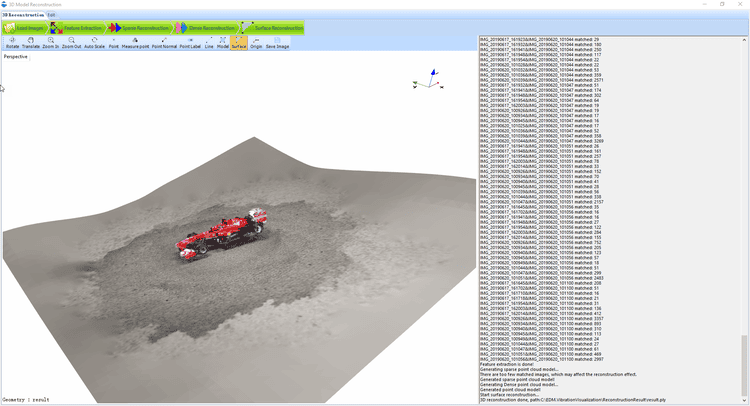Screen dimensions: 750x406
Task: Apply Auto Scale to the view
Action: (x=94, y=43)
